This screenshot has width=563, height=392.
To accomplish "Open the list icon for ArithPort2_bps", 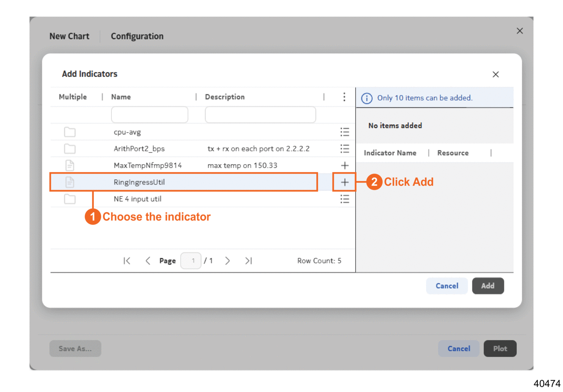I will [x=344, y=149].
